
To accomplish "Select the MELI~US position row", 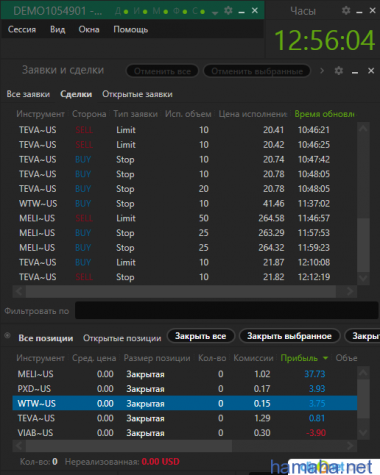I will click(x=185, y=374).
